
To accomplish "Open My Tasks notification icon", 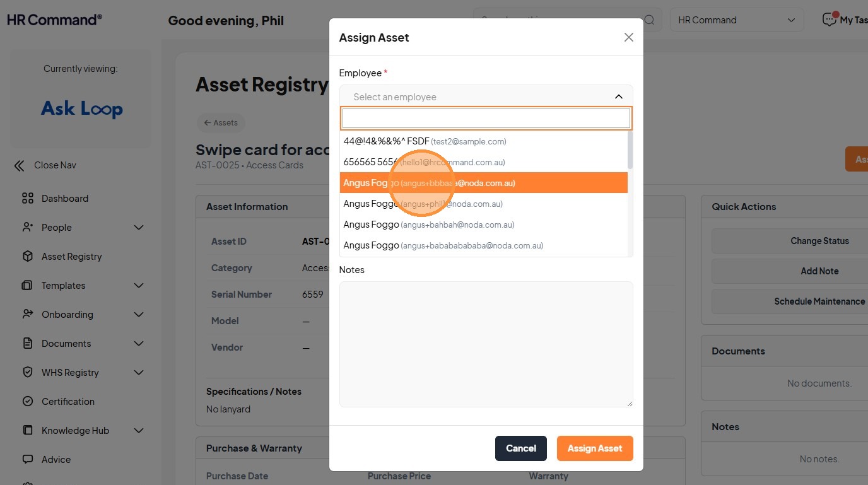I will pos(830,20).
